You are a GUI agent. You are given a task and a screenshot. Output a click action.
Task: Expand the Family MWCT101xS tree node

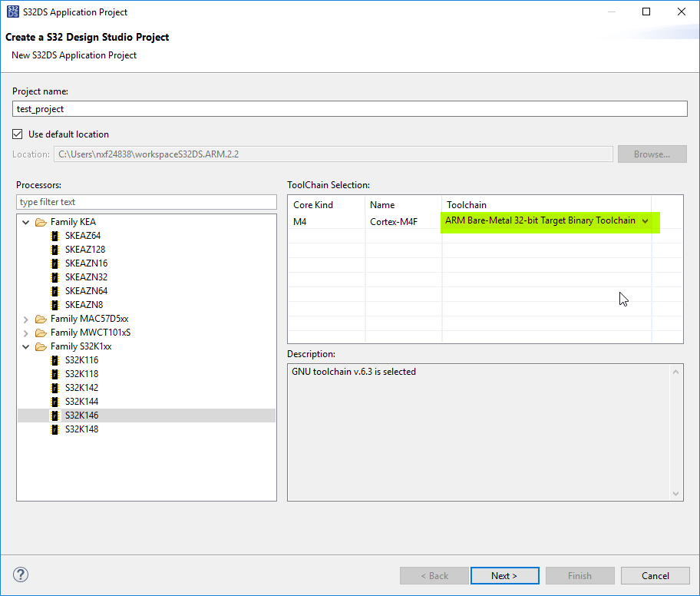pyautogui.click(x=26, y=333)
